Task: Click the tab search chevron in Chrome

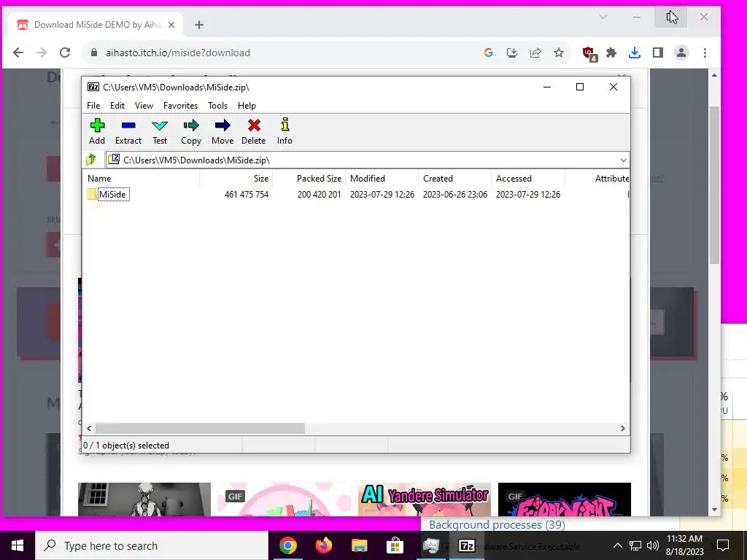Action: pos(603,17)
